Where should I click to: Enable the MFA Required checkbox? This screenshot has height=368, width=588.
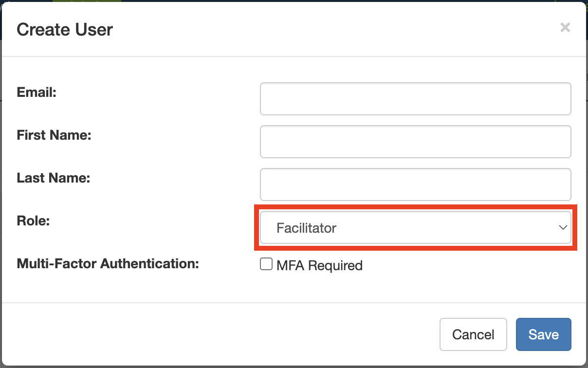[x=266, y=264]
